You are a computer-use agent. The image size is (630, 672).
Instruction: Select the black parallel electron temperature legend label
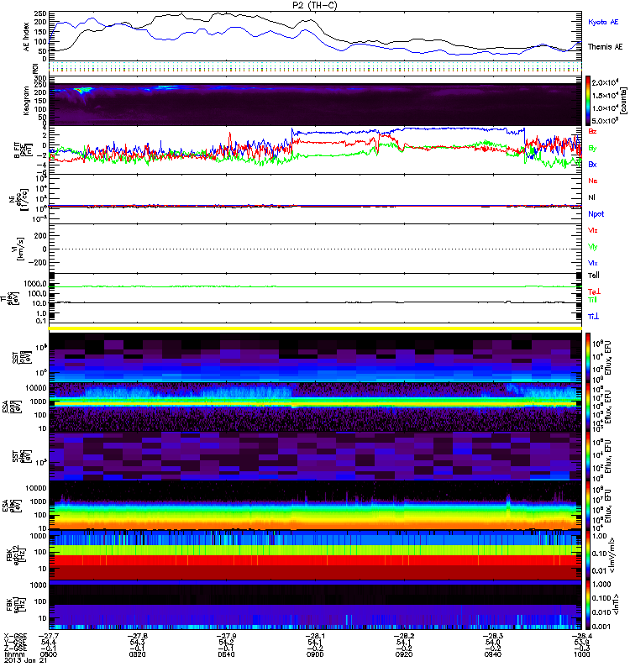(x=594, y=276)
